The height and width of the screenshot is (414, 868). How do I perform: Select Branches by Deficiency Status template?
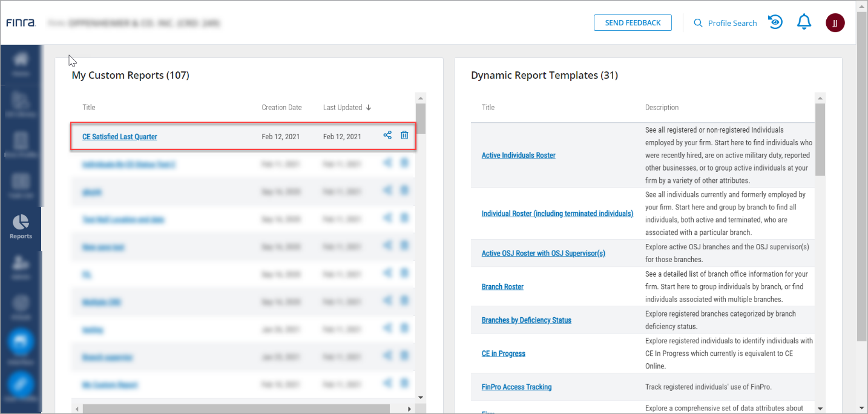[x=526, y=320]
